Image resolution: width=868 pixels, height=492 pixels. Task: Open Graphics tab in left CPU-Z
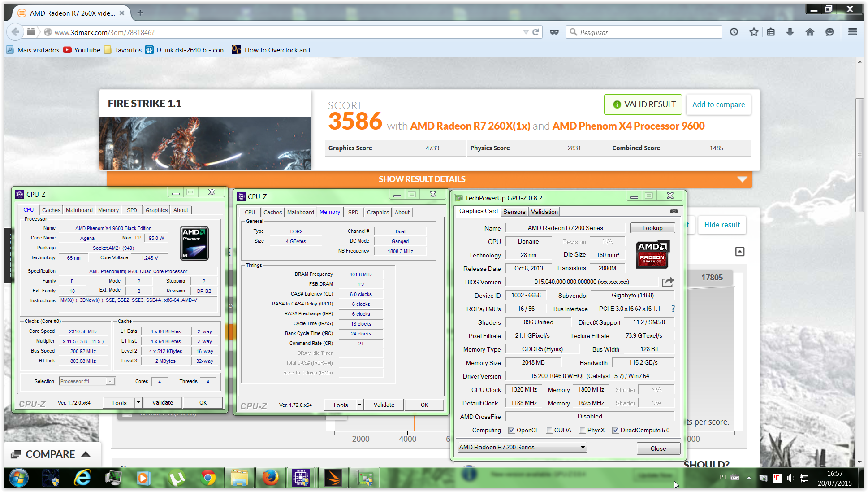coord(156,210)
